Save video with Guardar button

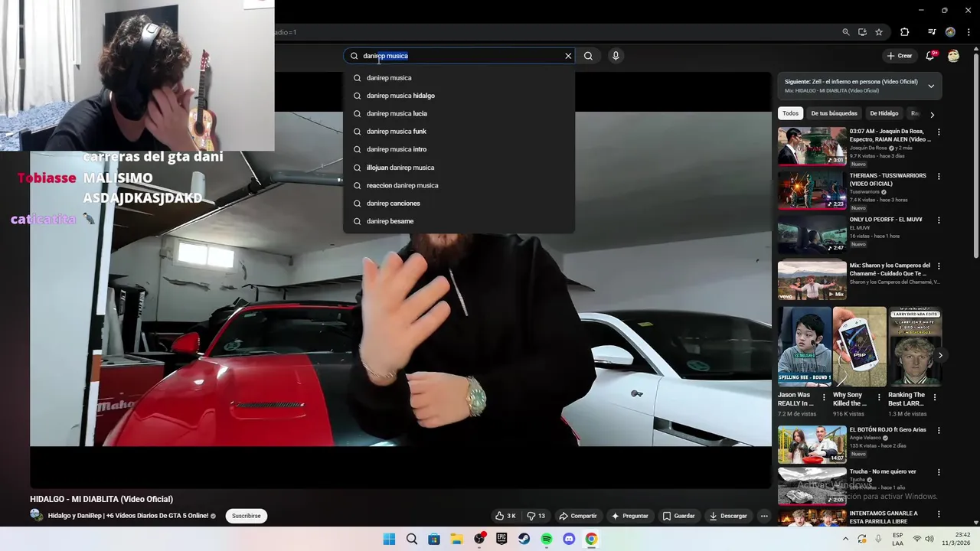coord(678,516)
